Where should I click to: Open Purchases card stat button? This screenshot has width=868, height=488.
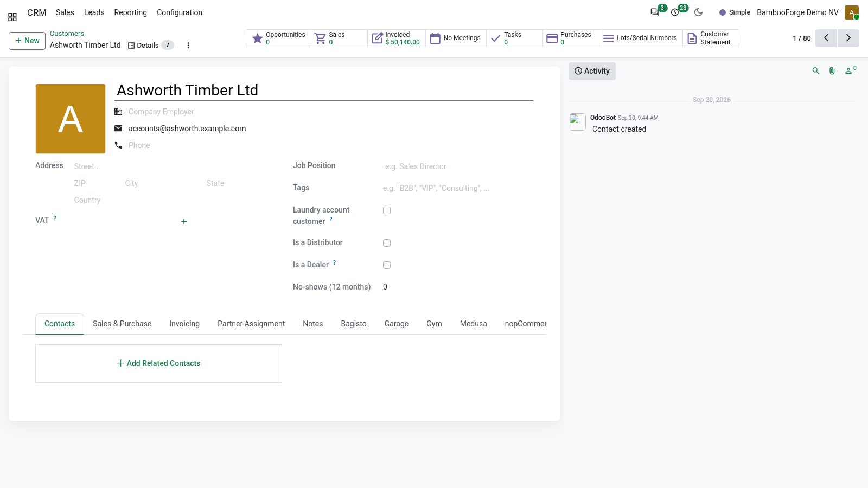[x=571, y=38]
